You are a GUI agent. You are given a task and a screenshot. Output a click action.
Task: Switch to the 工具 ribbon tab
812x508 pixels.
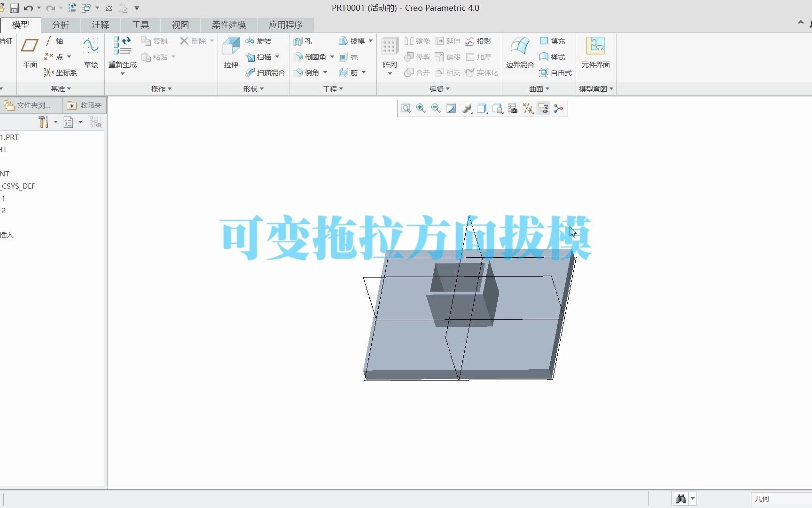pyautogui.click(x=140, y=25)
